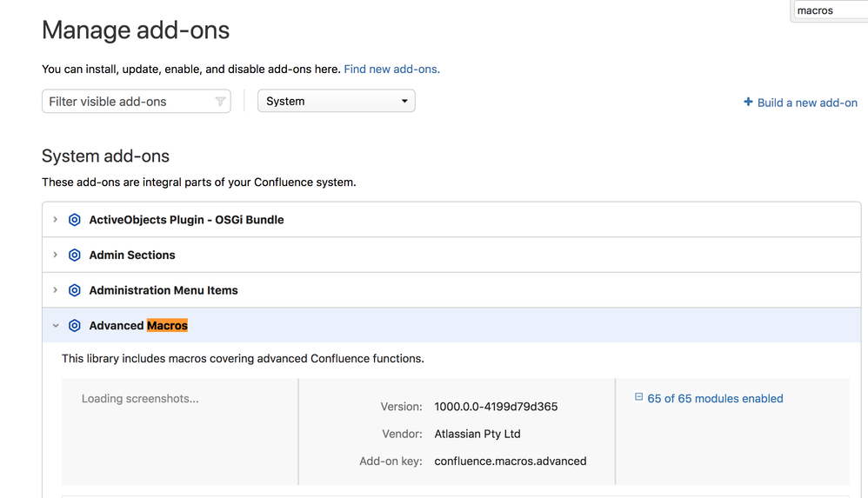Viewport: 868px width, 498px height.
Task: Click the Administration Menu Items add-on icon
Action: point(74,290)
